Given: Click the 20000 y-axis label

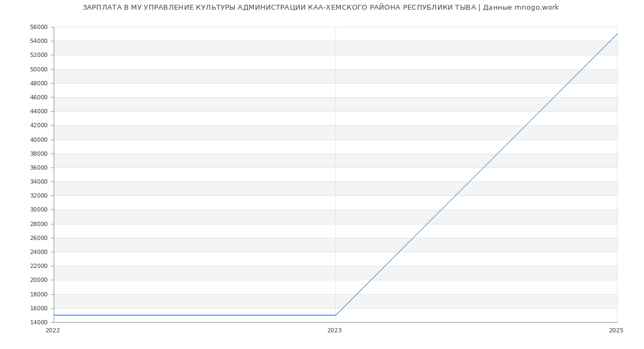Looking at the screenshot, I should pyautogui.click(x=39, y=280).
